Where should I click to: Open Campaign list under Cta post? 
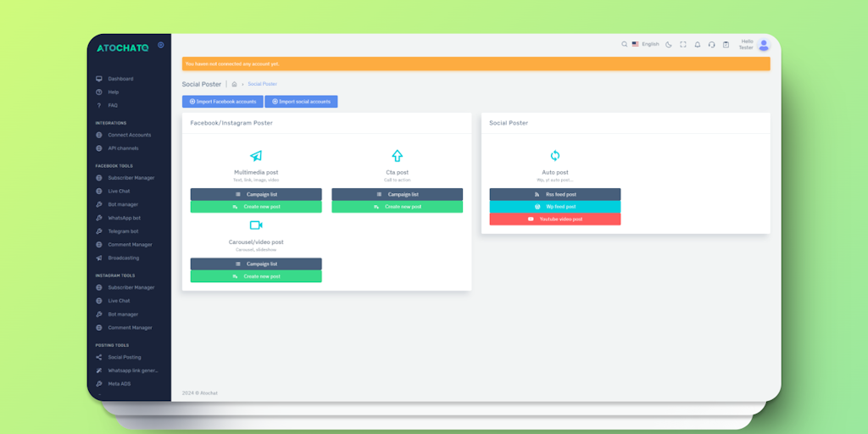coord(397,194)
